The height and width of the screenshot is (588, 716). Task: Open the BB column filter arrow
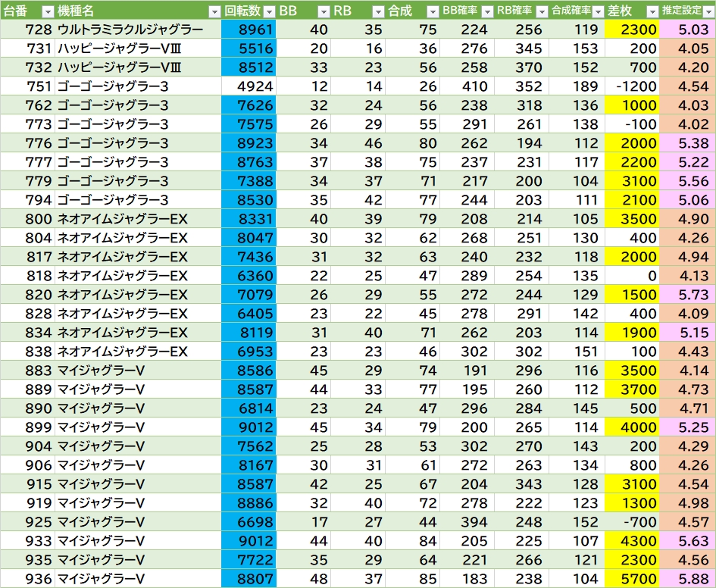coord(324,11)
